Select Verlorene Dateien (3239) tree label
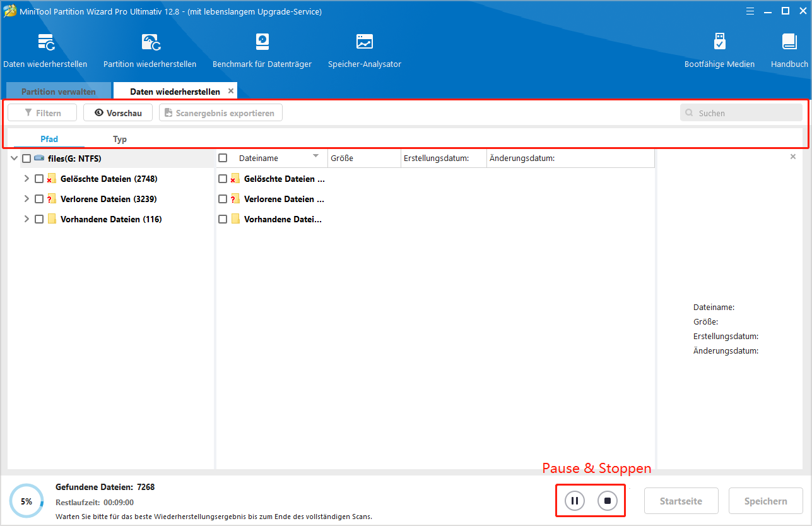 109,199
